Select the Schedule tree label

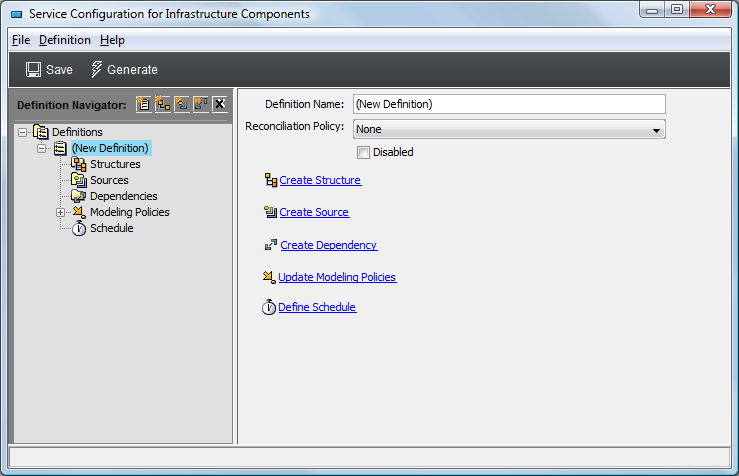[112, 228]
